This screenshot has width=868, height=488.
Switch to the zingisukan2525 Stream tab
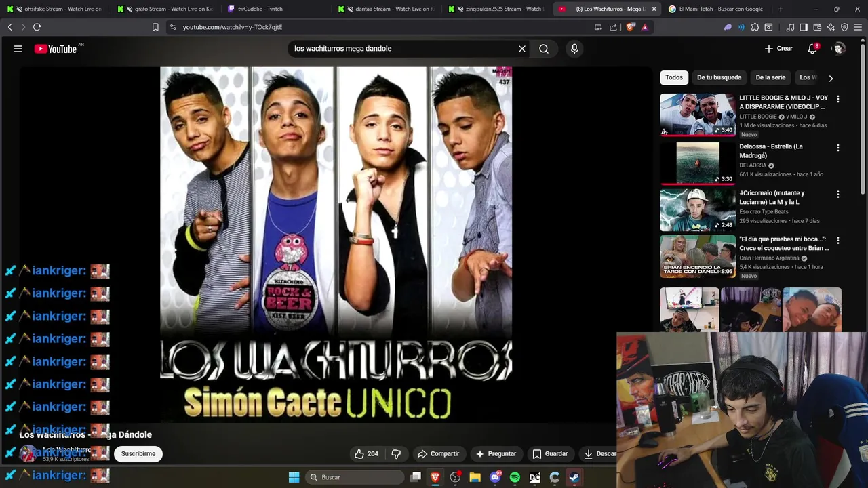click(497, 9)
